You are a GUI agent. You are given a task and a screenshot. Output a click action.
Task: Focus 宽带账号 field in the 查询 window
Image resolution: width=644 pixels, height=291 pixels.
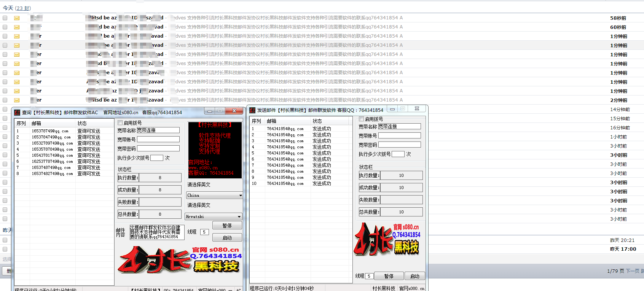click(158, 139)
